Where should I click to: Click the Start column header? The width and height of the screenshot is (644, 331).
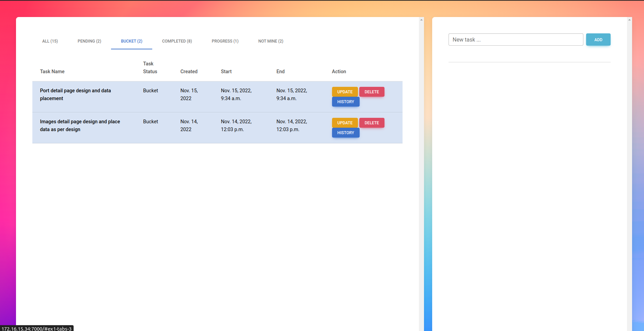226,72
